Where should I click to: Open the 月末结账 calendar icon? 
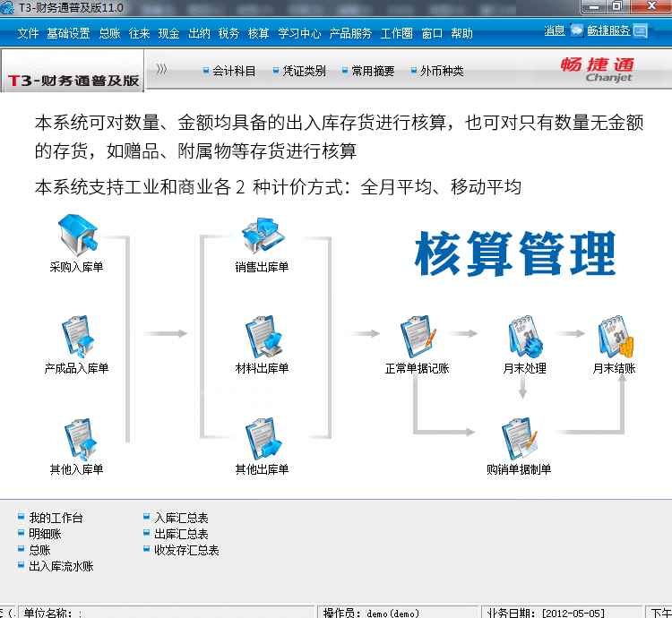coord(616,337)
